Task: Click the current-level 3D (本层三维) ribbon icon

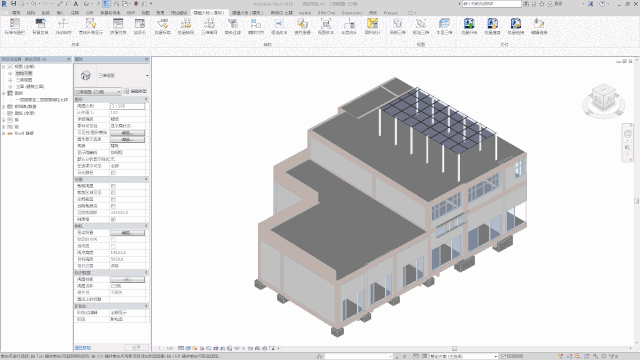Action: [444, 24]
